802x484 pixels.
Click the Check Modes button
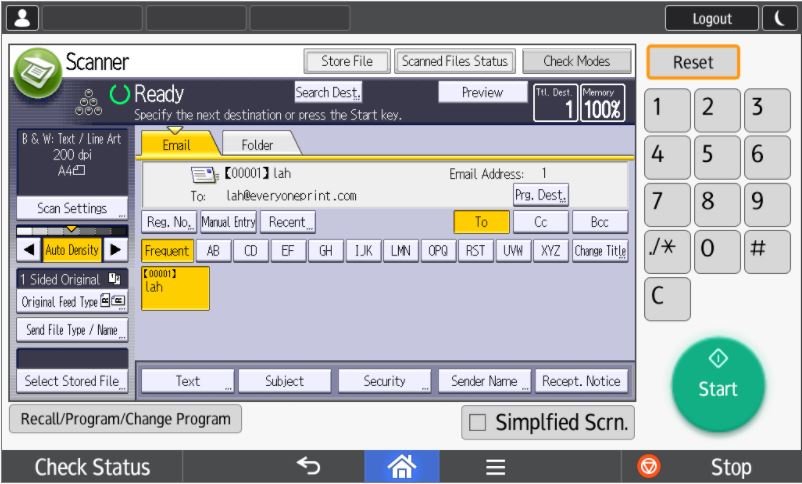pos(577,61)
